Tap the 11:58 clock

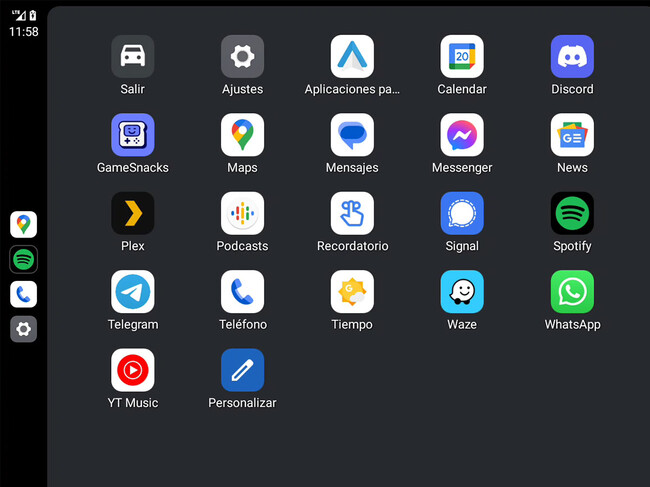(x=24, y=31)
